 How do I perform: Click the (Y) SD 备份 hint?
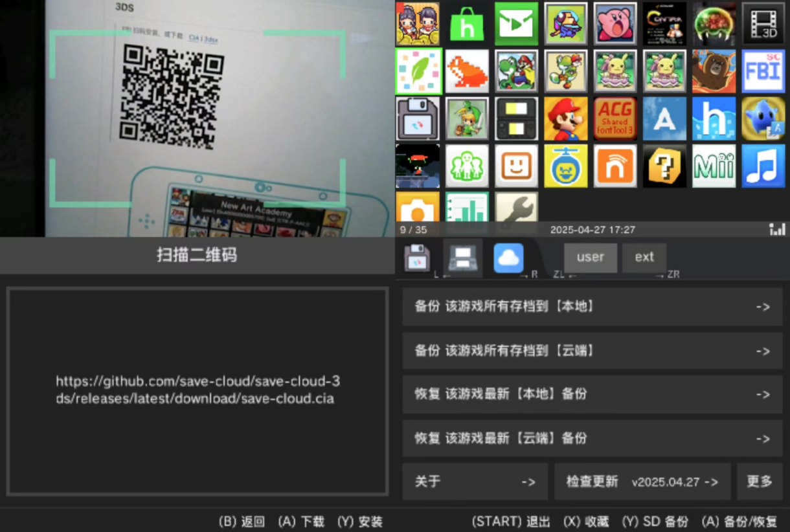pyautogui.click(x=655, y=522)
